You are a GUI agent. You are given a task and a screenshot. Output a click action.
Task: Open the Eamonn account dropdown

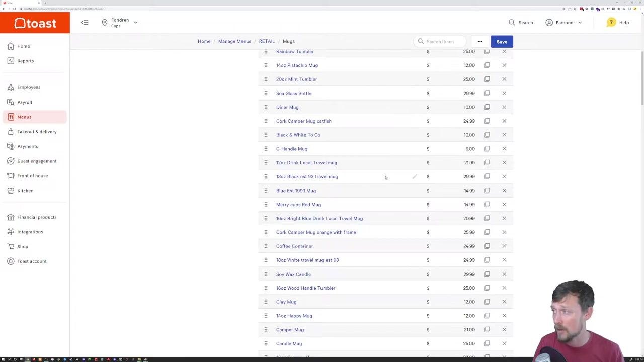(564, 23)
